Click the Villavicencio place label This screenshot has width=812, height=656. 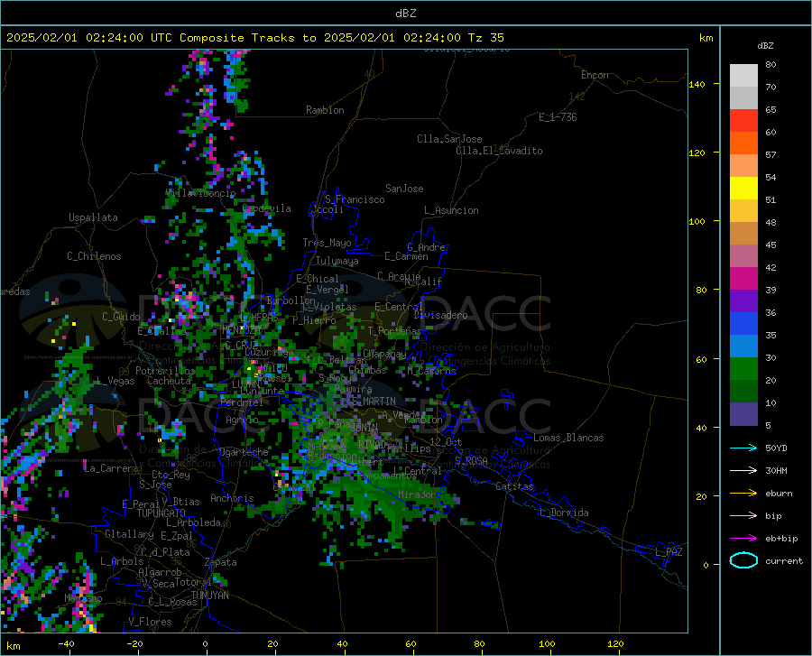[x=200, y=193]
